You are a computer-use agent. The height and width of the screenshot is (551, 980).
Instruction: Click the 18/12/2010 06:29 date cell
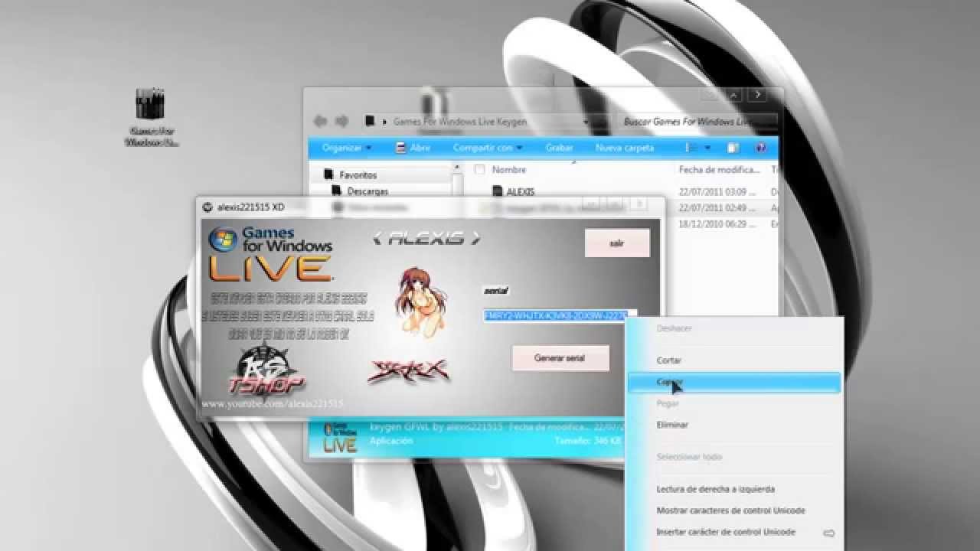pyautogui.click(x=717, y=224)
